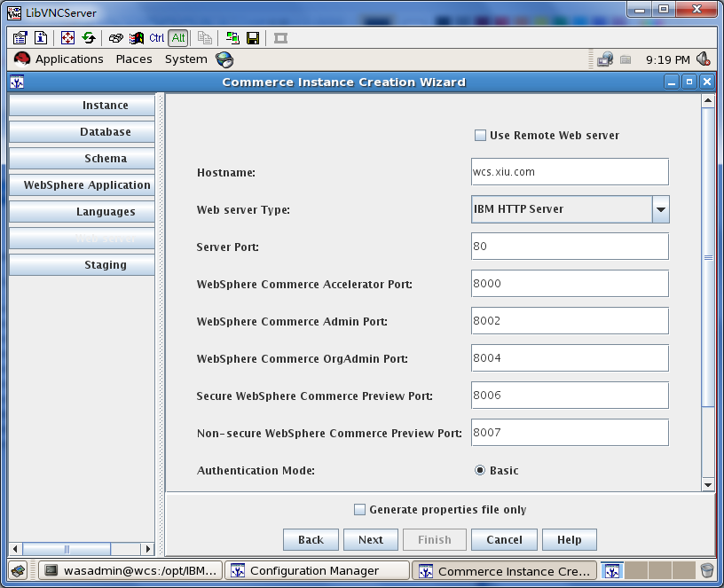This screenshot has width=724, height=588.
Task: Edit the Admin Port field 8002
Action: tap(570, 321)
